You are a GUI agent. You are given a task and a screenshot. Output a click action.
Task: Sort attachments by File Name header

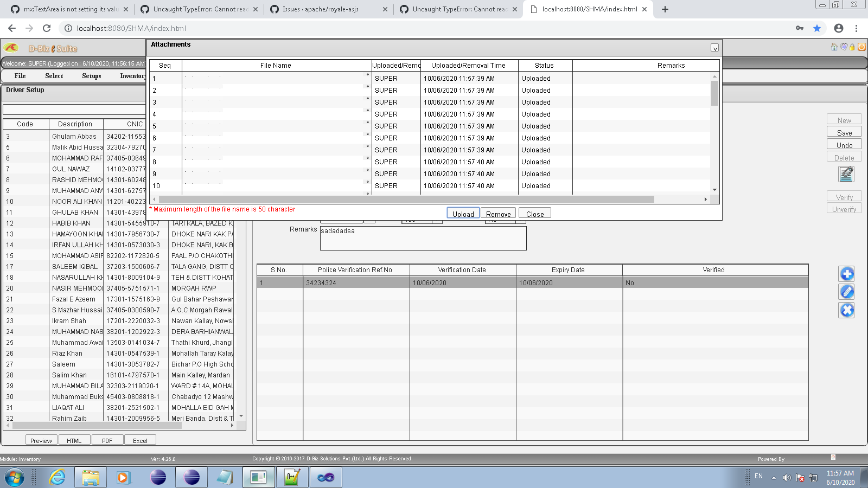click(276, 65)
